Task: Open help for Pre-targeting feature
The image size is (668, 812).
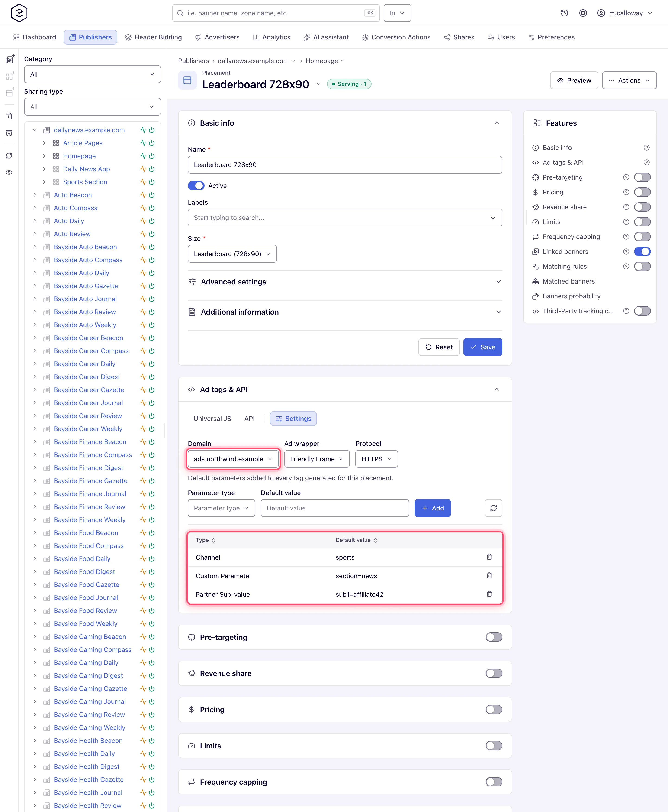Action: pyautogui.click(x=626, y=177)
